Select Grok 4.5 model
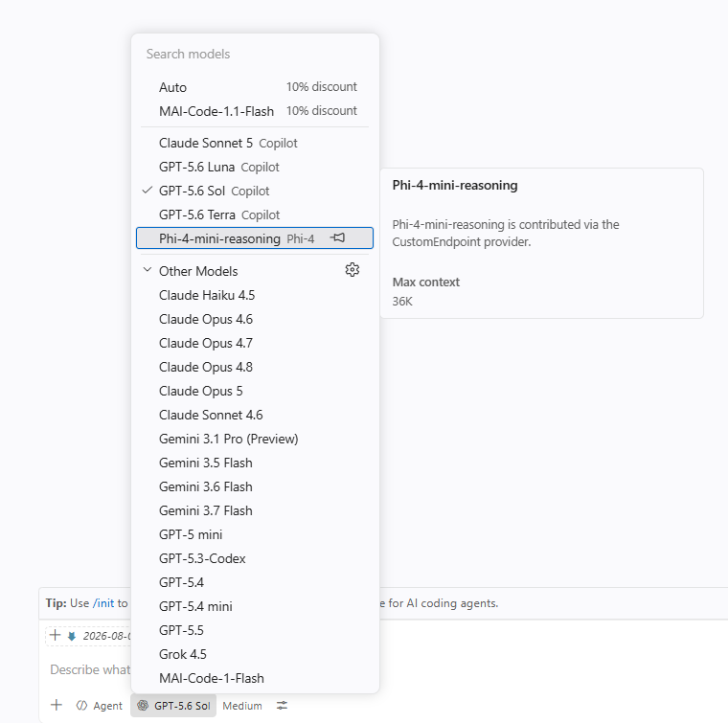This screenshot has height=723, width=728. (x=255, y=654)
